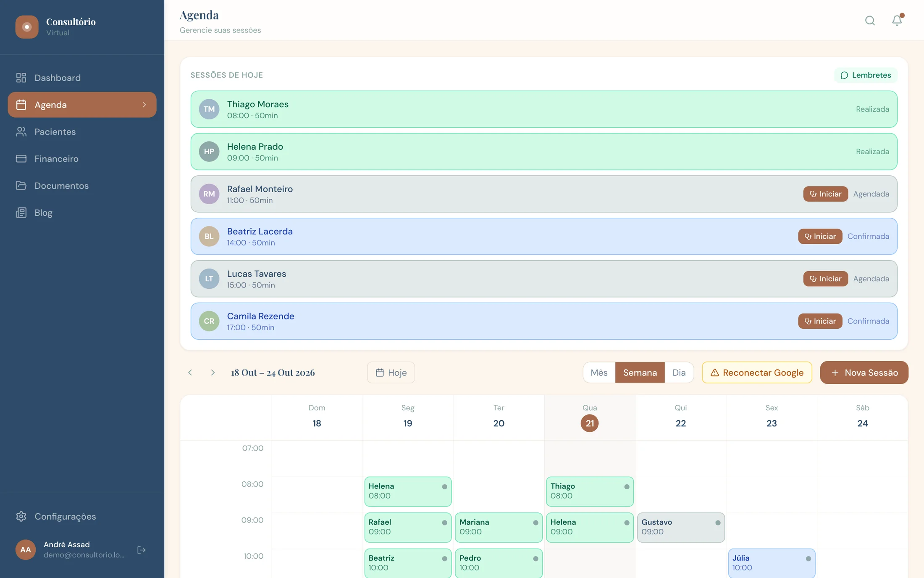Click Camila Rezende CR avatar
Viewport: 924px width, 578px height.
point(209,321)
